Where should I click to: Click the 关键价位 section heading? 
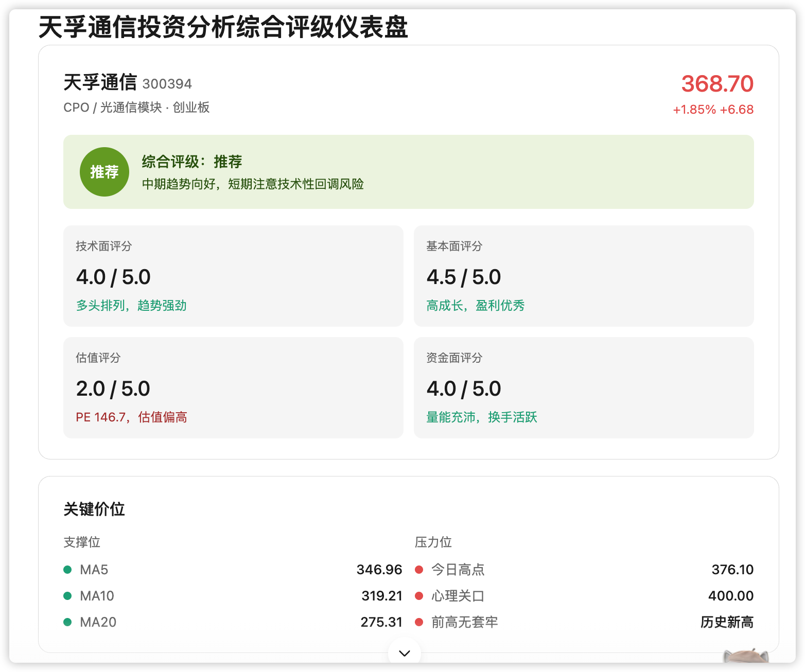[94, 509]
